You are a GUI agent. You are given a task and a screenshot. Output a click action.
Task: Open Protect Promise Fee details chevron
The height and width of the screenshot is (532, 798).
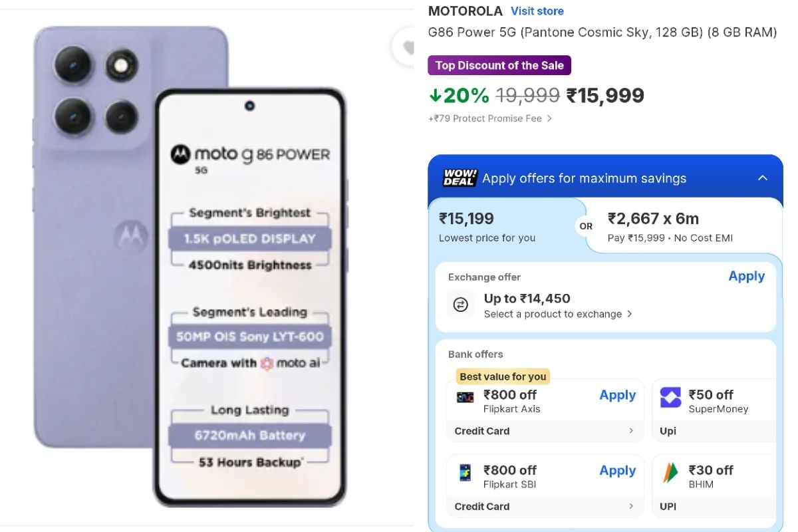[549, 119]
